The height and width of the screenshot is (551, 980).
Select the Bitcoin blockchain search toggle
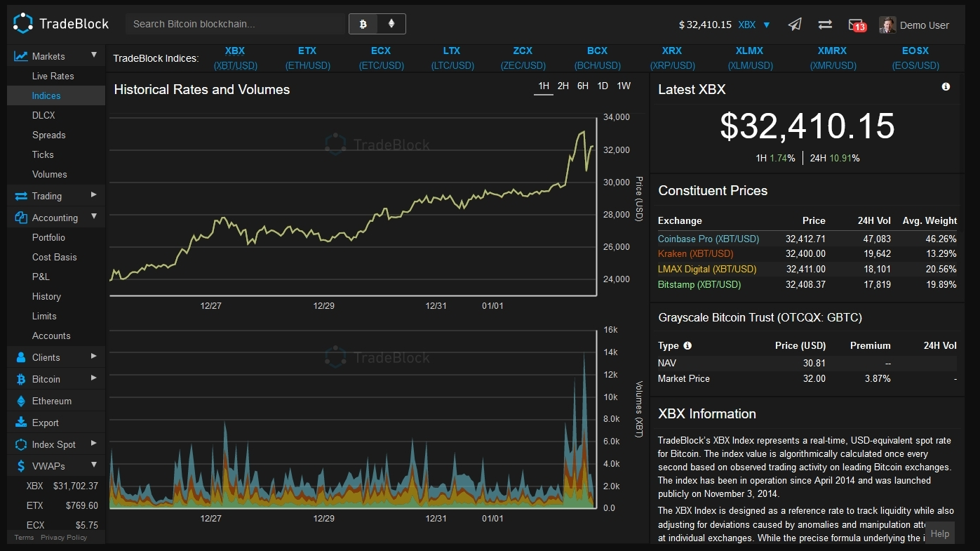[363, 24]
